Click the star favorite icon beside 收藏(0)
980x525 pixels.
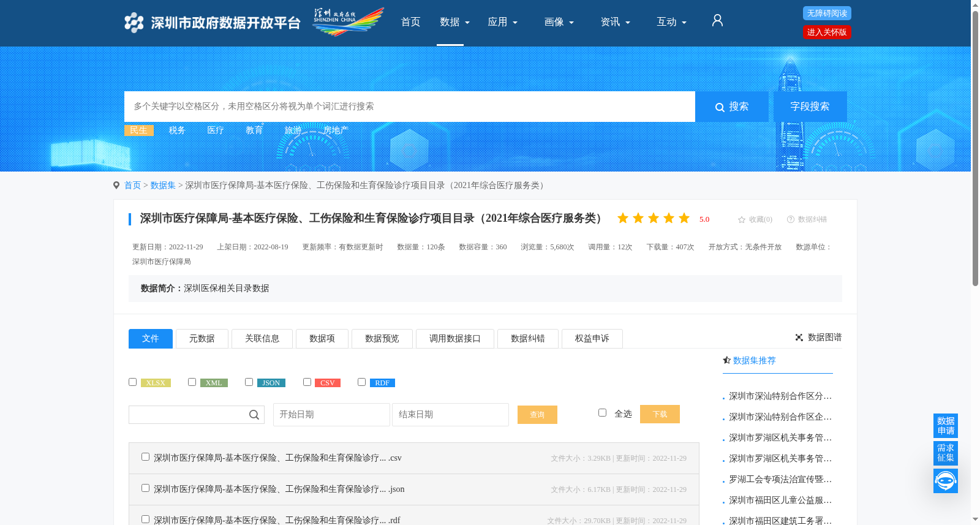[x=742, y=219]
